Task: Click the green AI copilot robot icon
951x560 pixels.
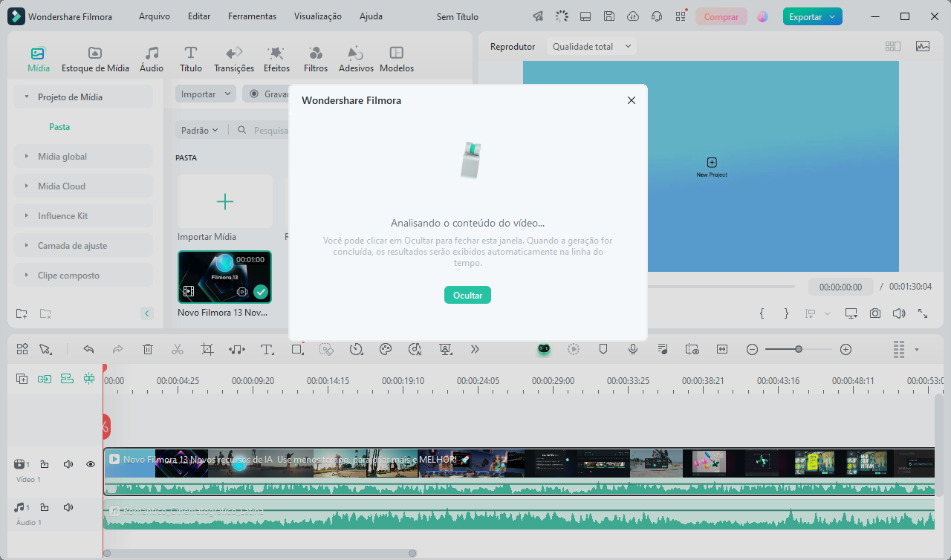Action: (x=544, y=349)
